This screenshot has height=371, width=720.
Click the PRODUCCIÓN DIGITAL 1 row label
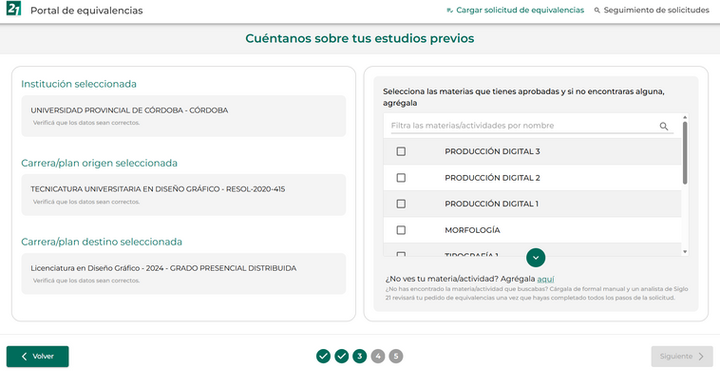click(491, 204)
